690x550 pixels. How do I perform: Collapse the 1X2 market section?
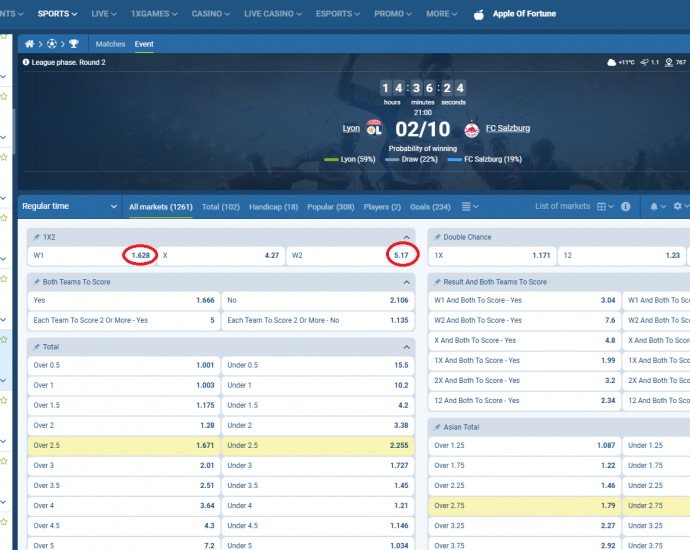tap(406, 237)
